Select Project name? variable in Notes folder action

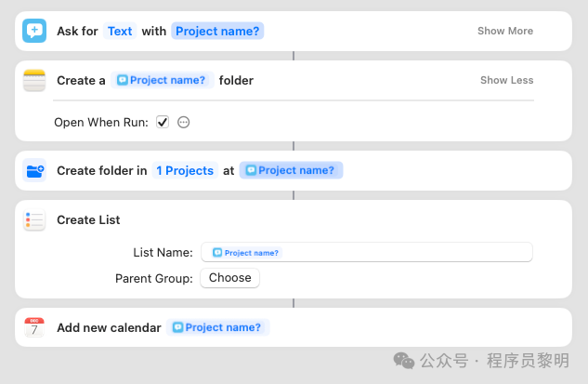click(162, 80)
